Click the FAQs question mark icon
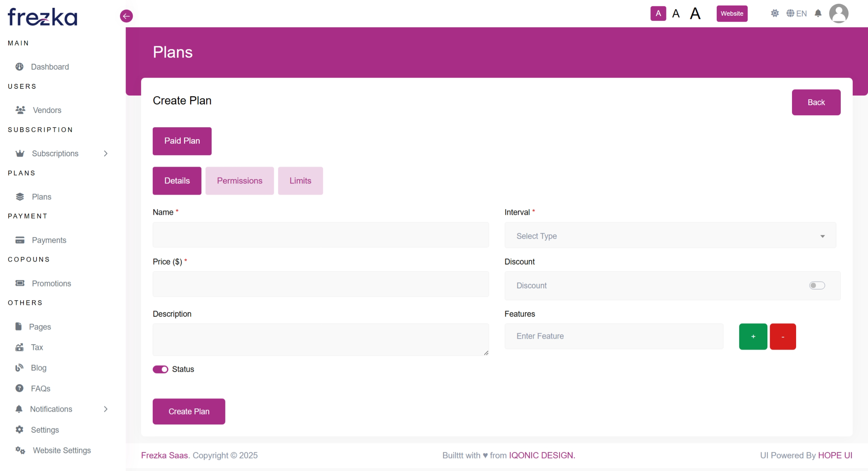Viewport: 868px width, 471px height. coord(19,389)
